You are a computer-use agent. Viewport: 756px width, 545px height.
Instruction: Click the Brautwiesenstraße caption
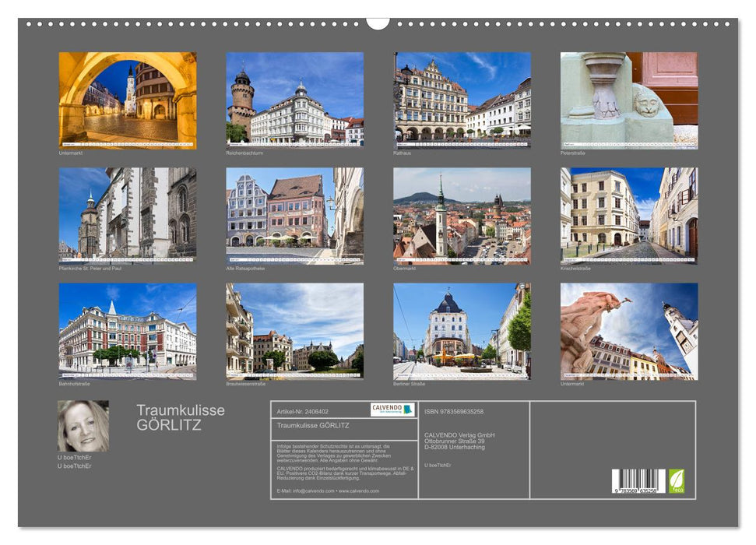(246, 384)
